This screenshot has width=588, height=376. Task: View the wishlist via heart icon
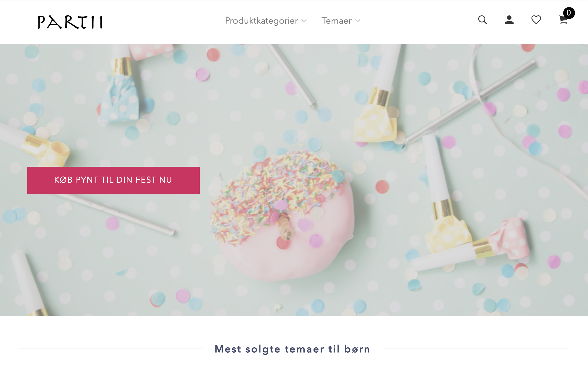coord(536,20)
